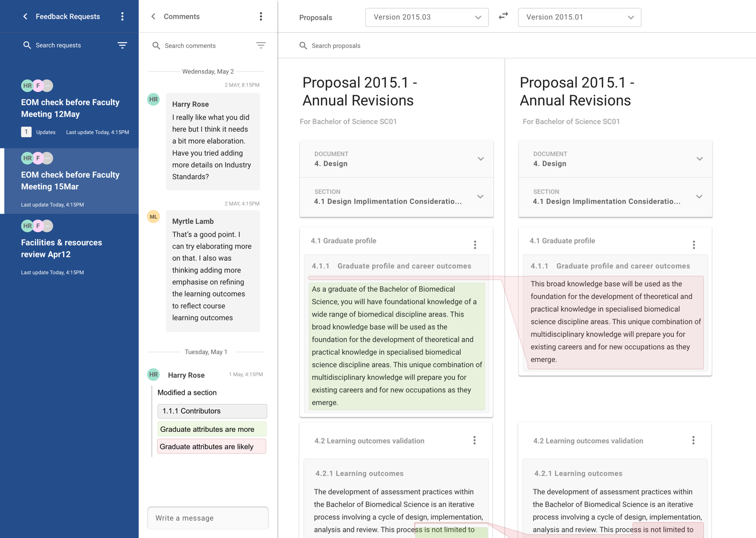
Task: Click the Updates count badge showing 1
Action: (26, 132)
